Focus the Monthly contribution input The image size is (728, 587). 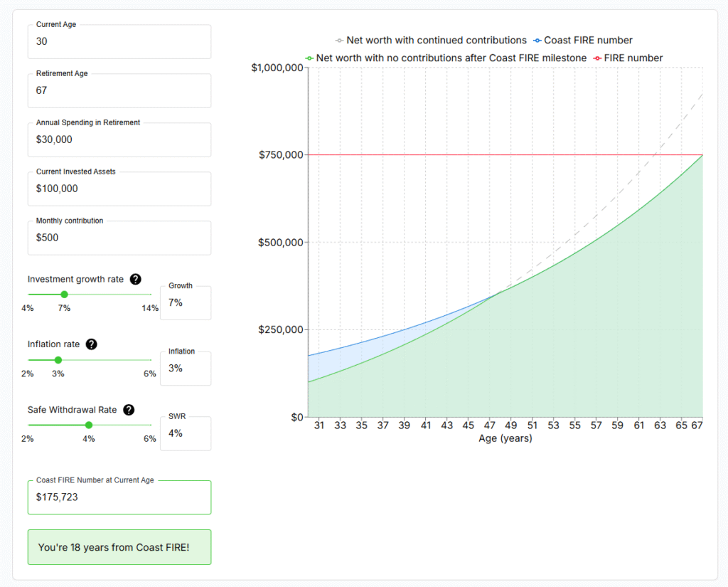click(x=119, y=238)
